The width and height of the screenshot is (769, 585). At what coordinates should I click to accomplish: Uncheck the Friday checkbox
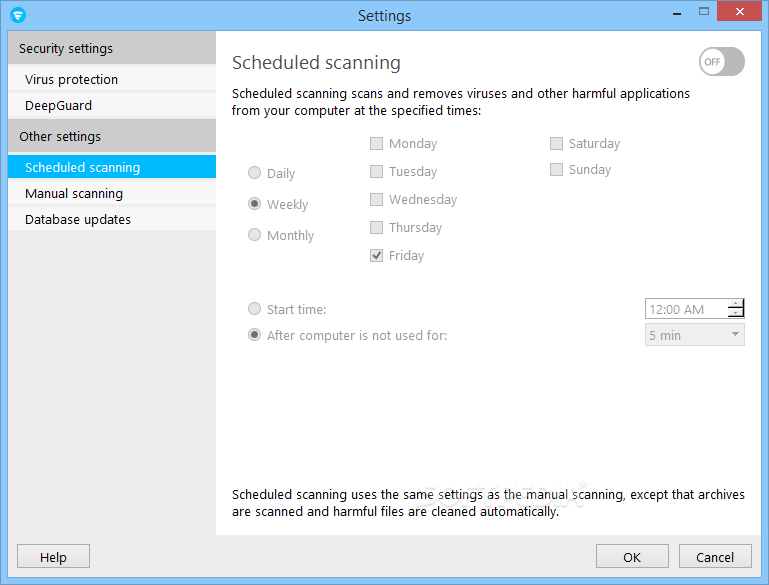point(376,255)
